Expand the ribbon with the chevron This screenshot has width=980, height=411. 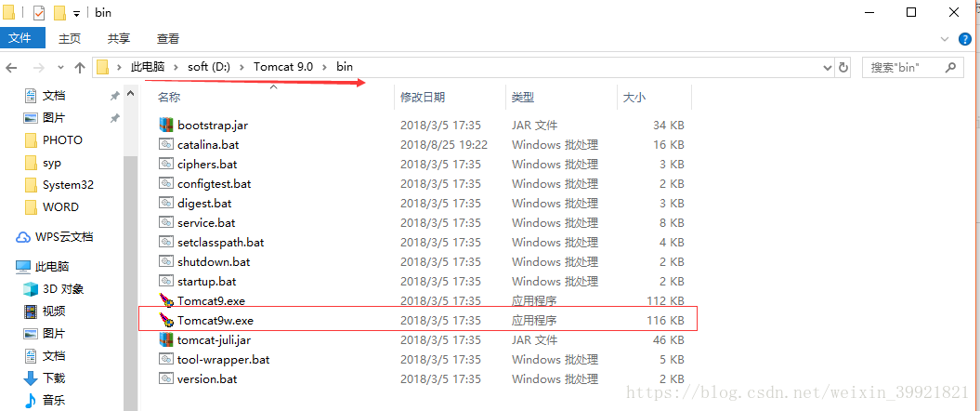tap(945, 39)
